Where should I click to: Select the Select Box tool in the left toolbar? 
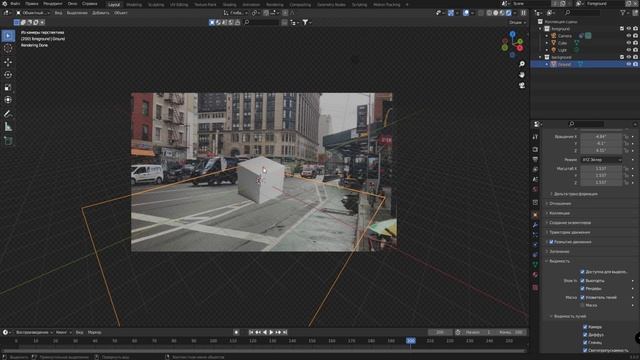pos(8,36)
